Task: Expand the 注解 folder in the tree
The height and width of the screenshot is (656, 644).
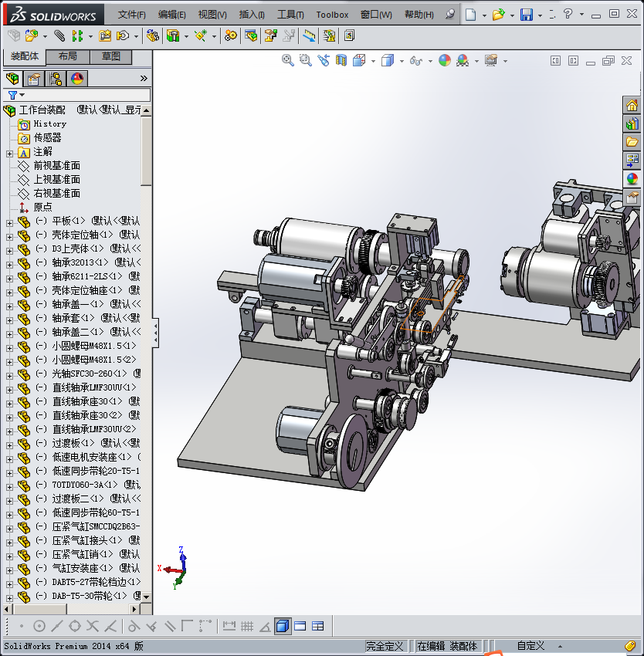Action: [x=9, y=153]
